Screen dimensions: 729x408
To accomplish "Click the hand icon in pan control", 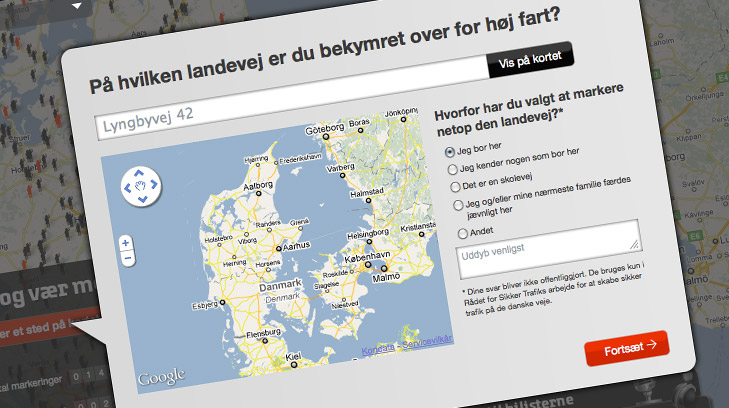I will coord(142,186).
